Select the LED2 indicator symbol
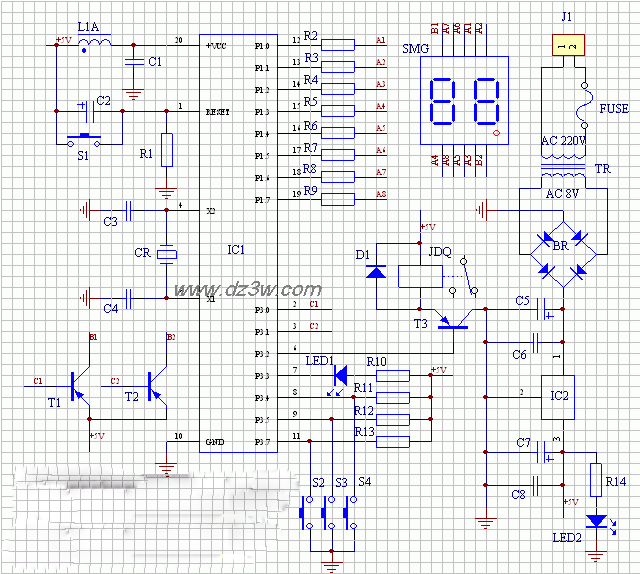 click(x=597, y=521)
